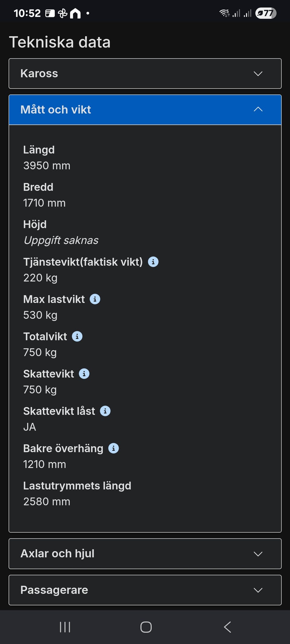Tap the up chevron on Mått och vikt
290x644 pixels.
[x=258, y=109]
